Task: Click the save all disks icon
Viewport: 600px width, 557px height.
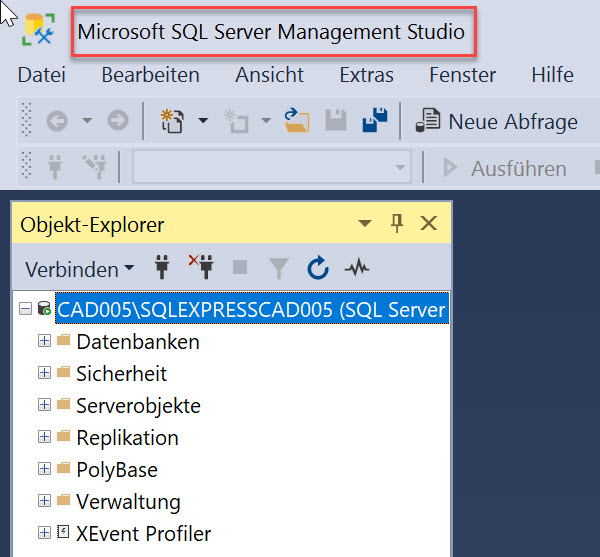Action: 375,121
